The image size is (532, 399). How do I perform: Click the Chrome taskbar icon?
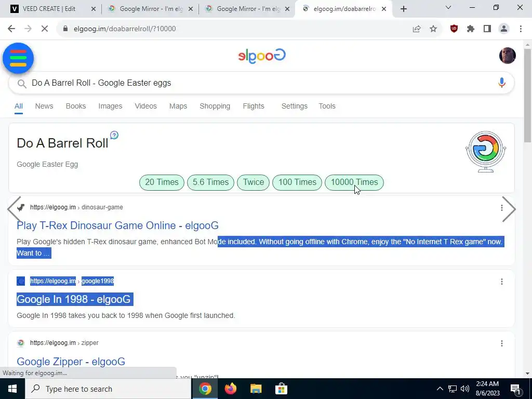(x=205, y=389)
